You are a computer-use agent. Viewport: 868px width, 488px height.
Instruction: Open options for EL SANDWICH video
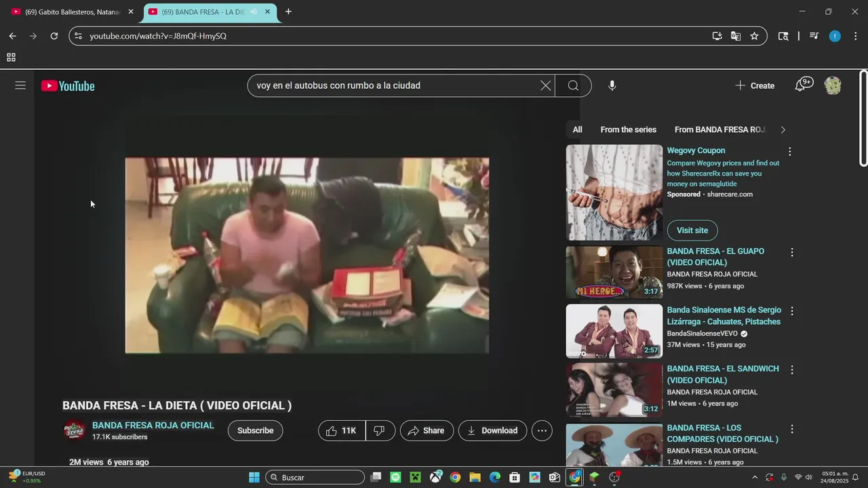tap(791, 370)
